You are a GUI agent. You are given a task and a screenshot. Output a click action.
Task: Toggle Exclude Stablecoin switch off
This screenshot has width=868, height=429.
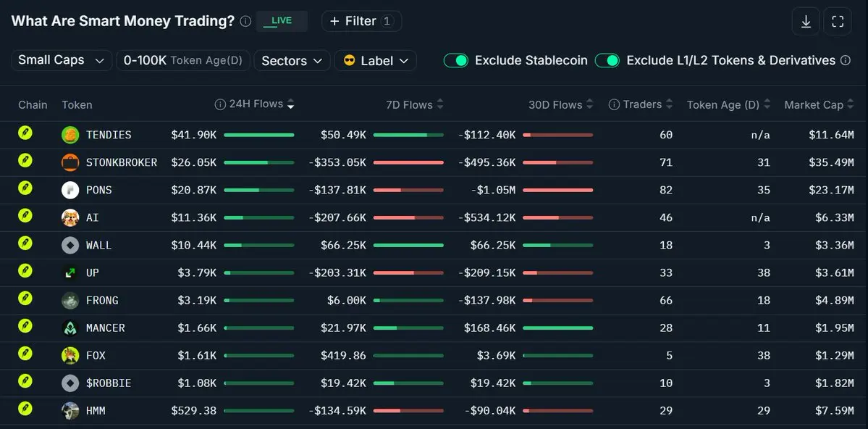pos(456,60)
